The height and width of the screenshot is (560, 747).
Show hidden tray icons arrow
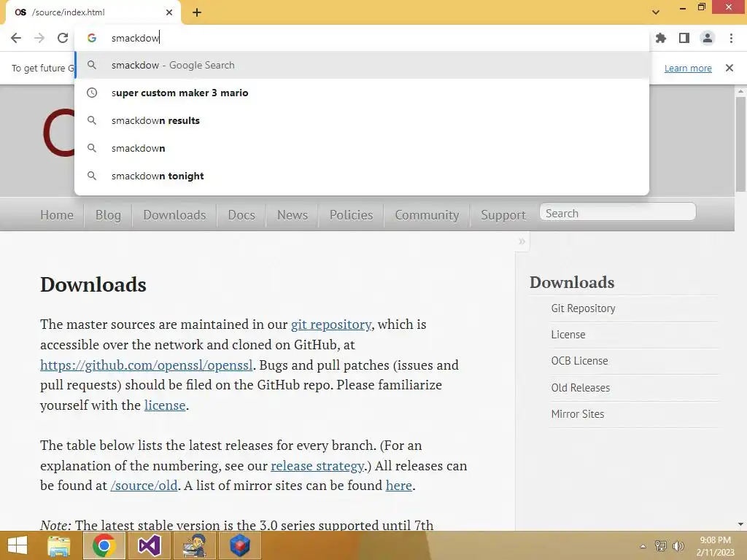pos(643,546)
